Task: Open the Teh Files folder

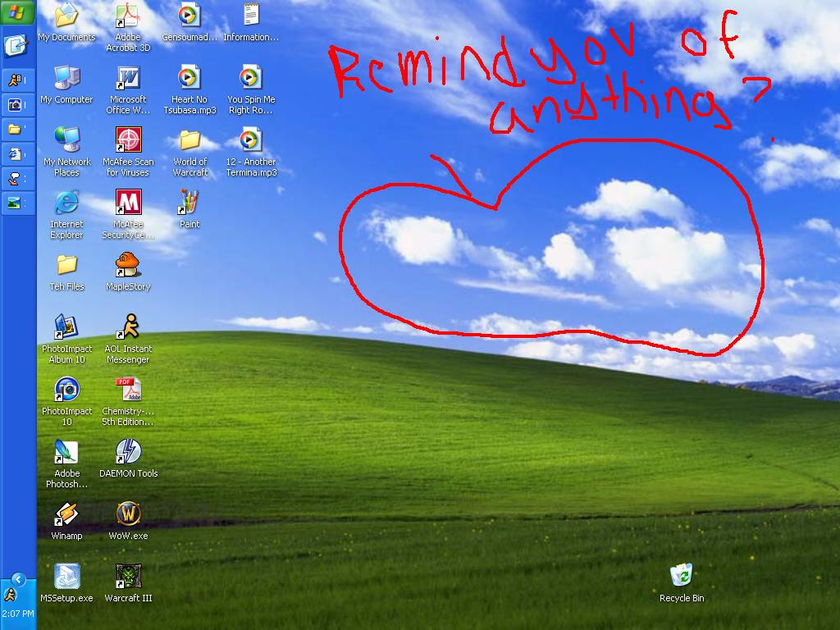Action: 66,265
